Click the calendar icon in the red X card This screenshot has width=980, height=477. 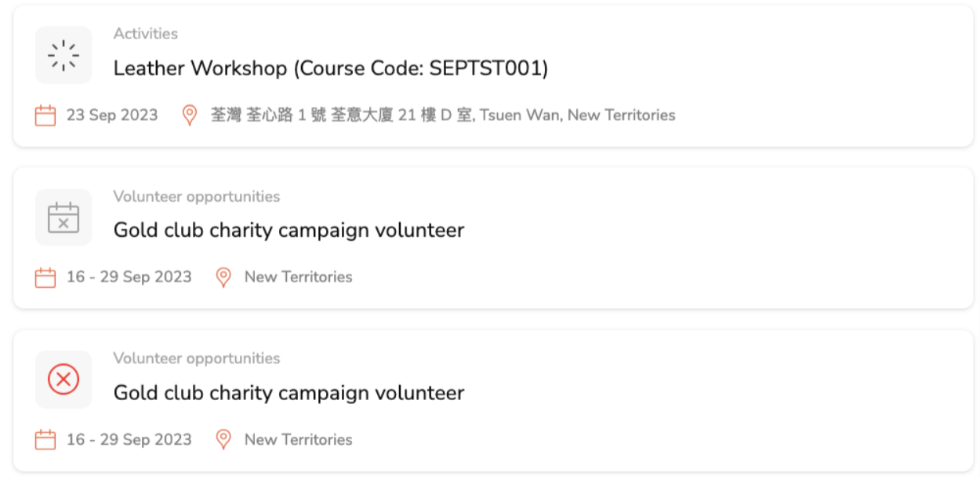coord(45,439)
